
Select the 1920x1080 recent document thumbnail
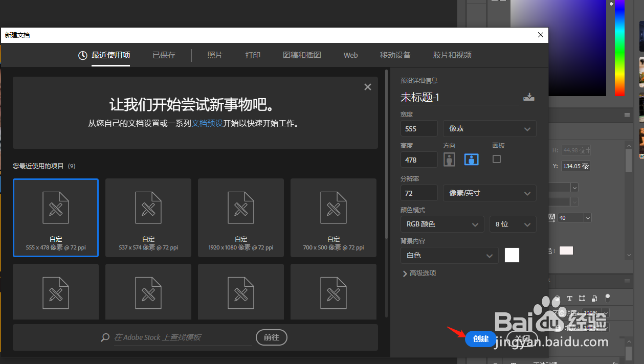coord(240,217)
